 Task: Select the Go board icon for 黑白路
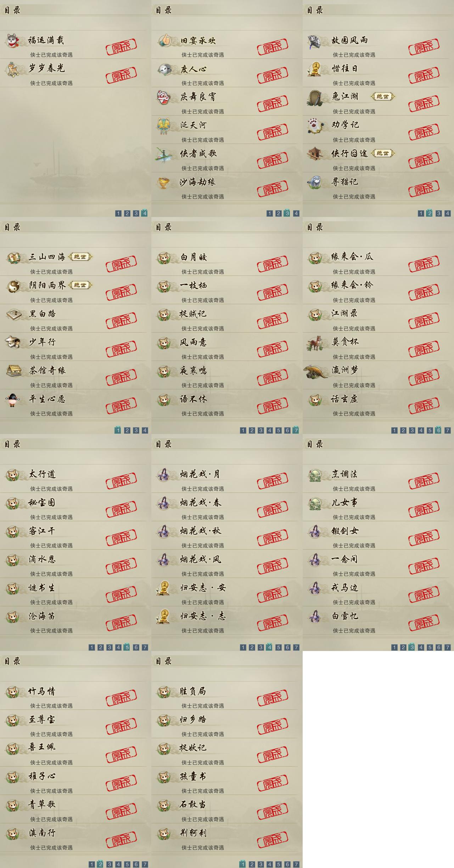13,314
